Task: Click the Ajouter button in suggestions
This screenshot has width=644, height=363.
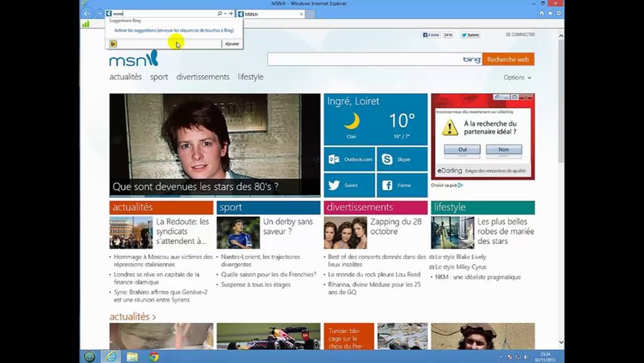Action: (232, 44)
